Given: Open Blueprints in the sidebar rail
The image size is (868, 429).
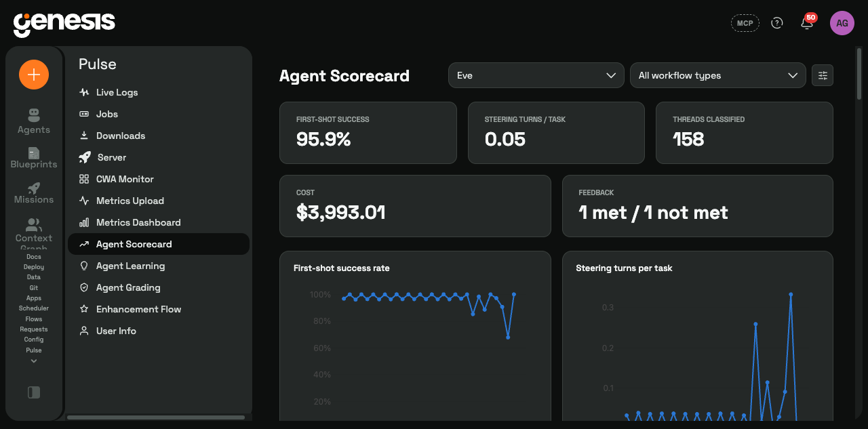Looking at the screenshot, I should pos(34,158).
